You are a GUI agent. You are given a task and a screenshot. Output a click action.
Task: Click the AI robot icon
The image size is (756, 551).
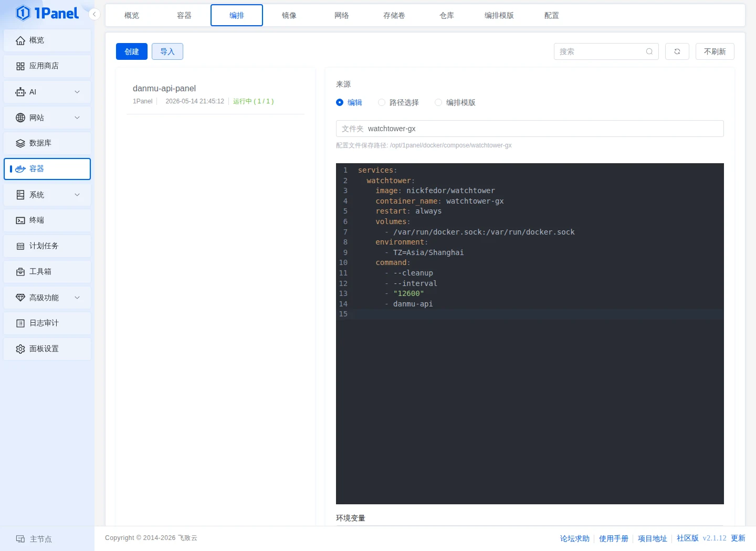[20, 92]
